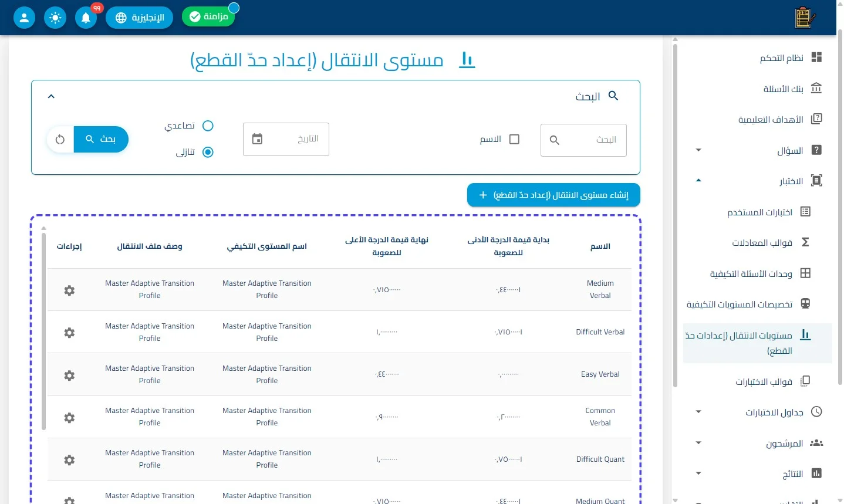Click the 'Easy Verbal' name cell
Image resolution: width=844 pixels, height=504 pixels.
600,374
